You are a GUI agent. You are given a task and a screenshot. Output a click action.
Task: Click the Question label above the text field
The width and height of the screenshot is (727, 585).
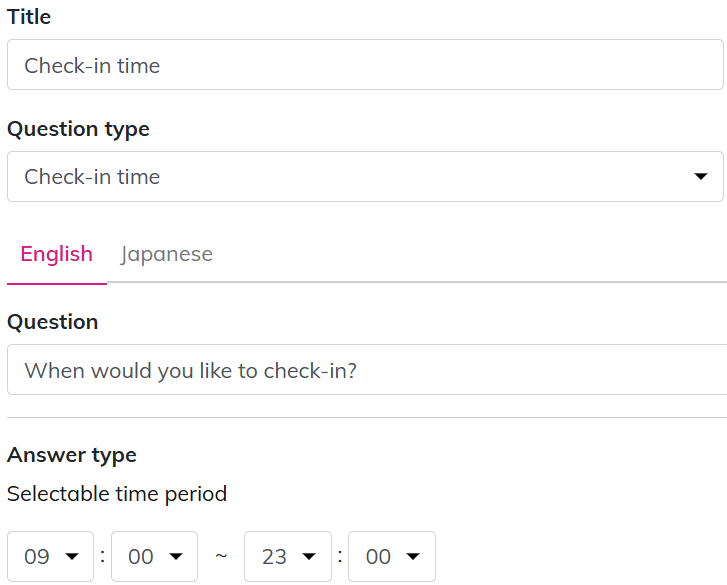click(52, 322)
